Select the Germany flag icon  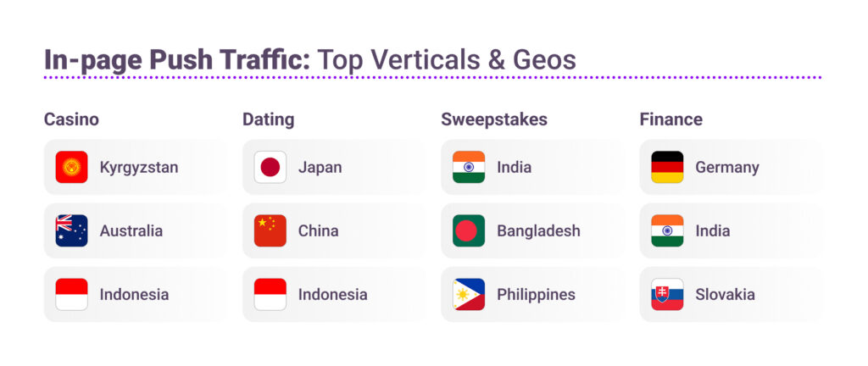pos(667,167)
